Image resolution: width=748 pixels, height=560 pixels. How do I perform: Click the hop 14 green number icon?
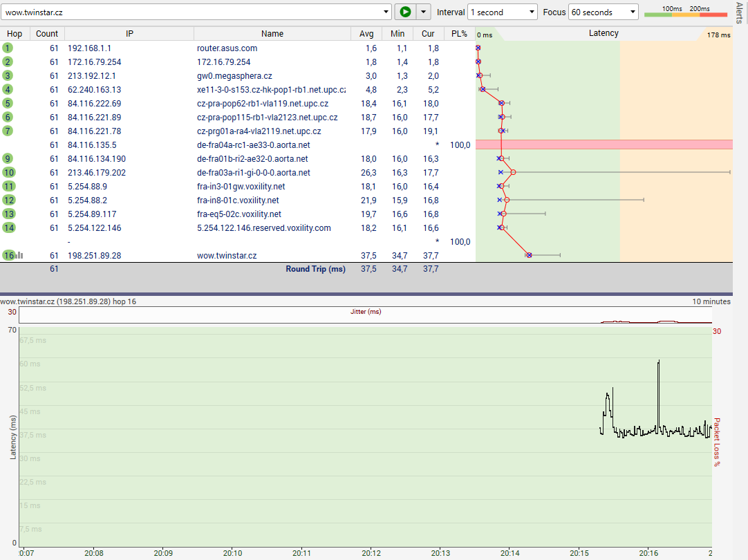click(8, 227)
